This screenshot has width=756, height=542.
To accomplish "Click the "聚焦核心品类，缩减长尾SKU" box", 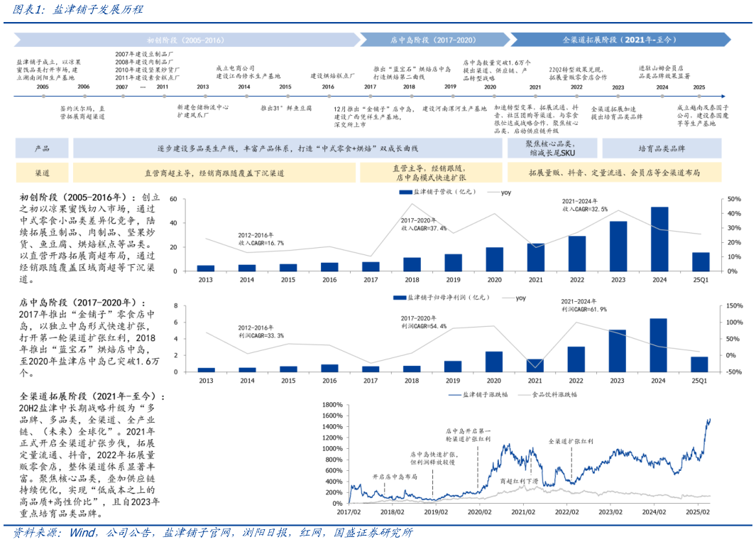I will (x=552, y=148).
